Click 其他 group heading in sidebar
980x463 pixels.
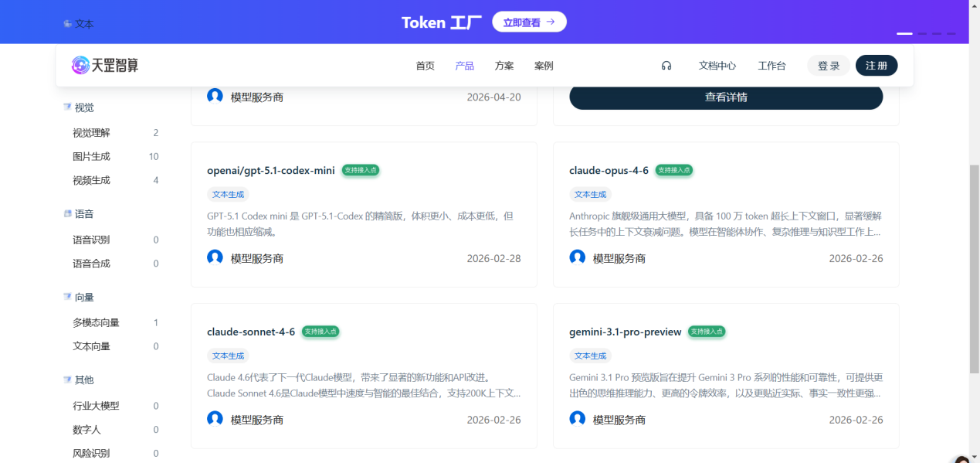[84, 380]
